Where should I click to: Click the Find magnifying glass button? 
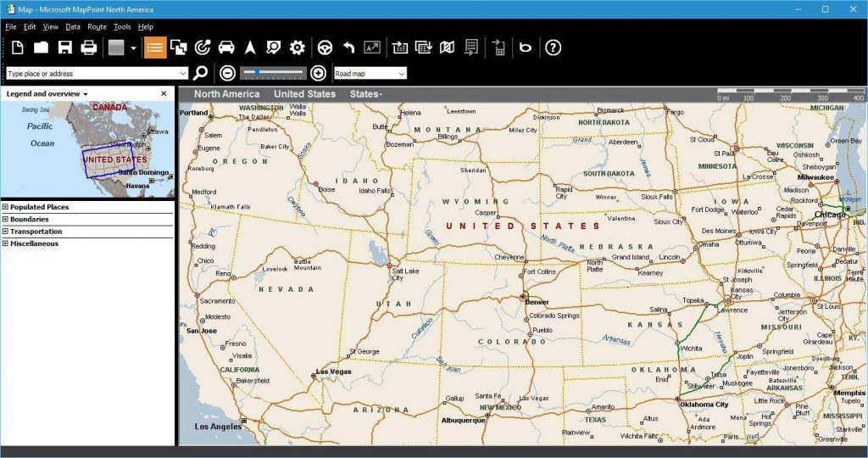(x=200, y=73)
